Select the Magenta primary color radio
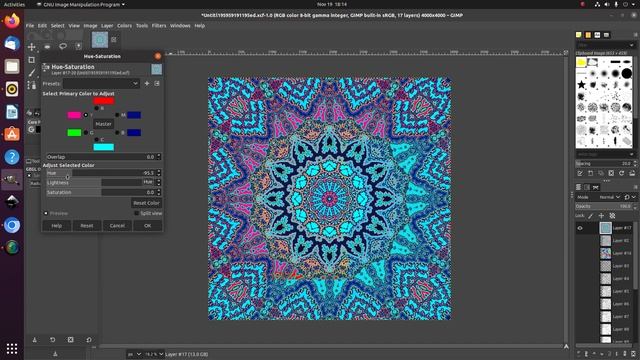Screen dimensions: 640x360 117,115
